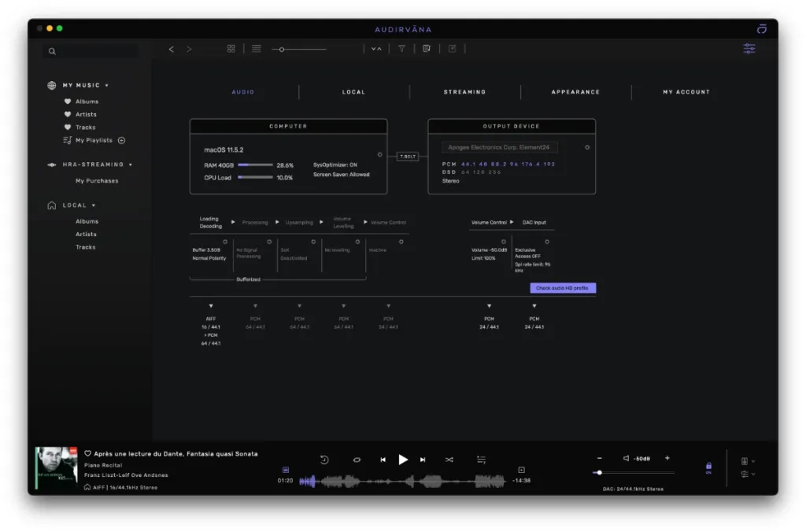Image resolution: width=806 pixels, height=532 pixels.
Task: Open the MY ACCOUNT settings tab
Action: click(686, 92)
